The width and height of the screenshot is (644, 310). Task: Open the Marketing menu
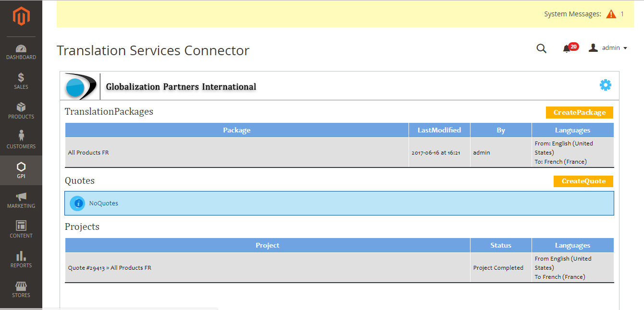click(x=21, y=201)
